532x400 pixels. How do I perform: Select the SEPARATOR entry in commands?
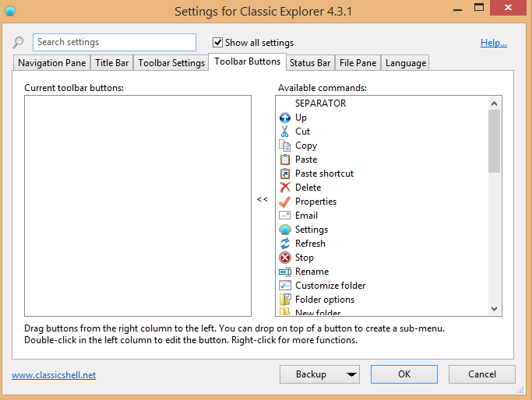click(x=320, y=104)
